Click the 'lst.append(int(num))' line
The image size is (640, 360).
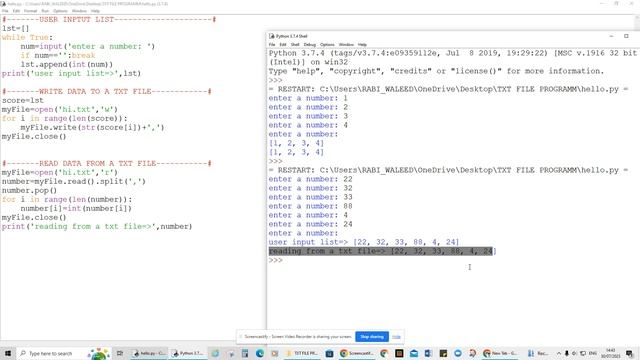pyautogui.click(x=67, y=64)
